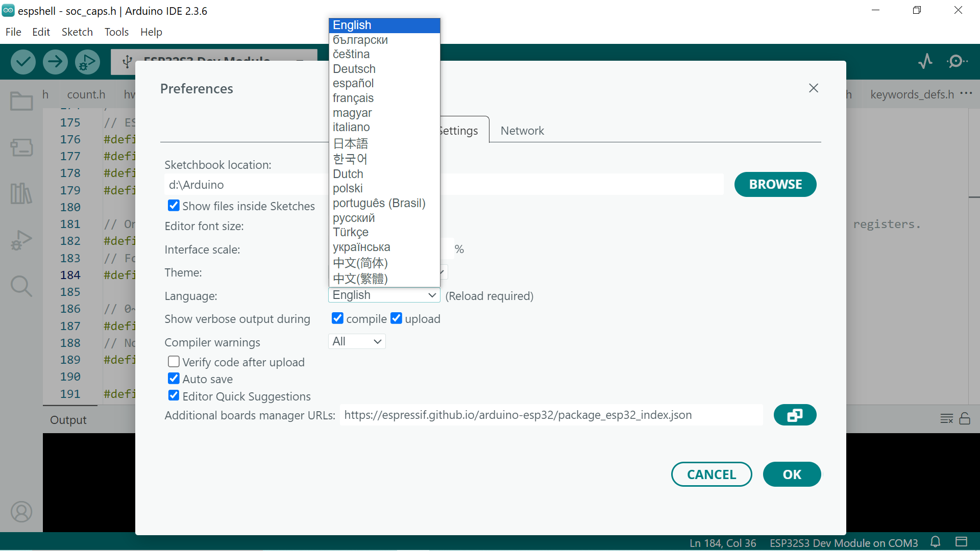This screenshot has width=980, height=551.
Task: Open the Sketch menu
Action: point(77,32)
